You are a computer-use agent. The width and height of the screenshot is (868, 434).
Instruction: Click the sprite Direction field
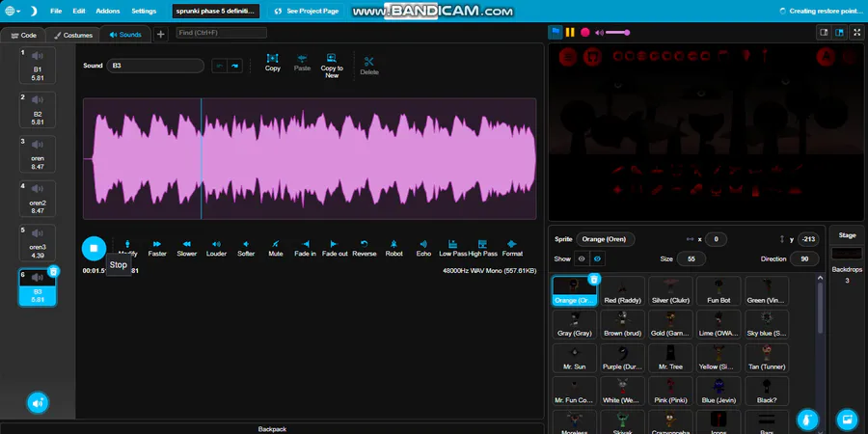(x=804, y=258)
